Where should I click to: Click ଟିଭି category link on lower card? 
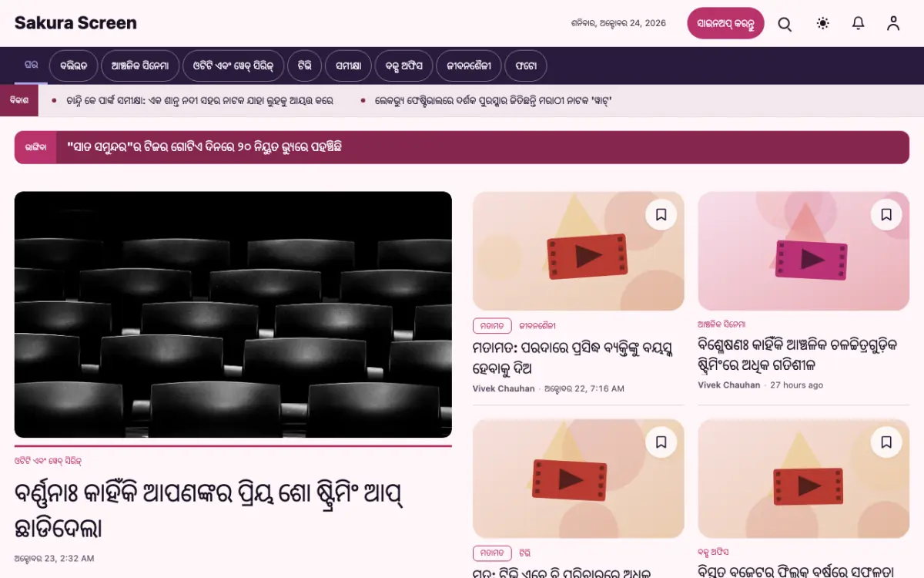point(524,553)
